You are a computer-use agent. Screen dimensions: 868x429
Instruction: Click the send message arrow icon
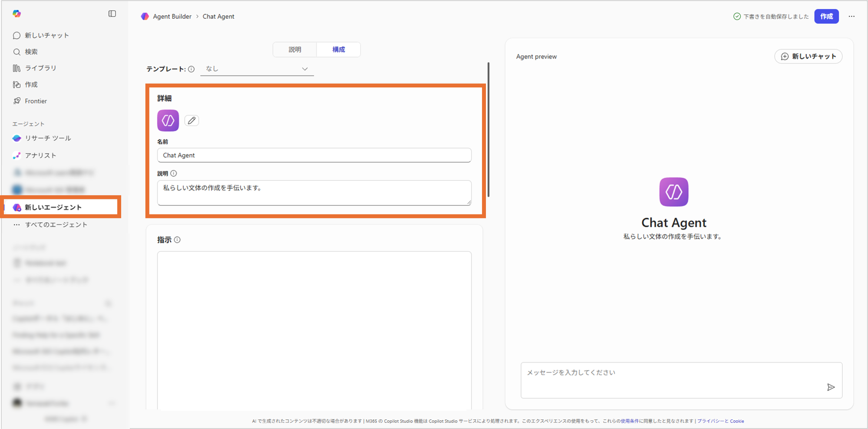coord(831,387)
